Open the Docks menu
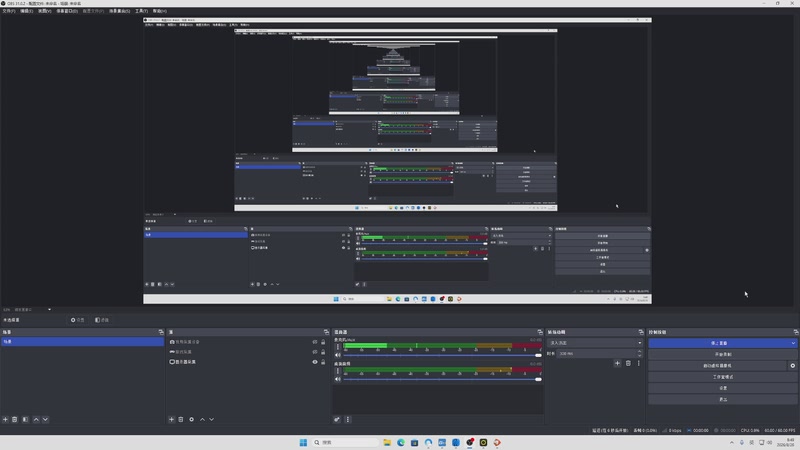This screenshot has height=450, width=800. coord(67,11)
